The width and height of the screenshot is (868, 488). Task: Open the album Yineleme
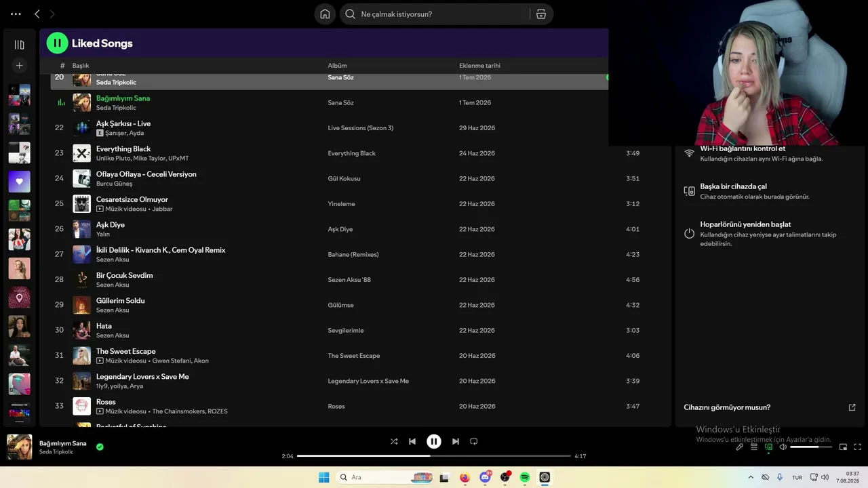click(341, 204)
